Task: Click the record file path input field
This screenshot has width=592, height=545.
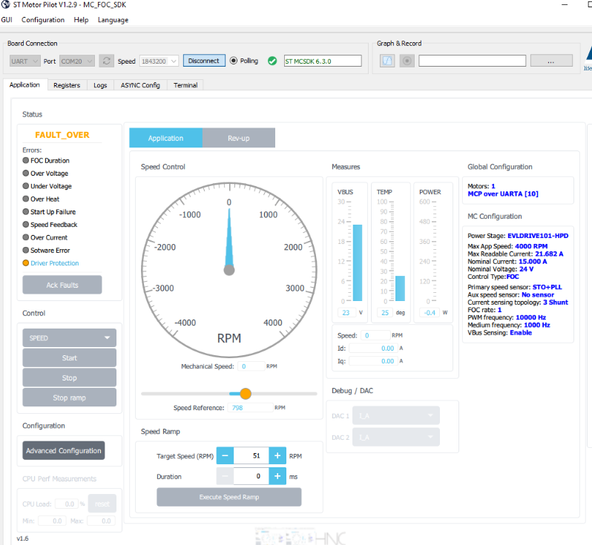Action: coord(472,61)
